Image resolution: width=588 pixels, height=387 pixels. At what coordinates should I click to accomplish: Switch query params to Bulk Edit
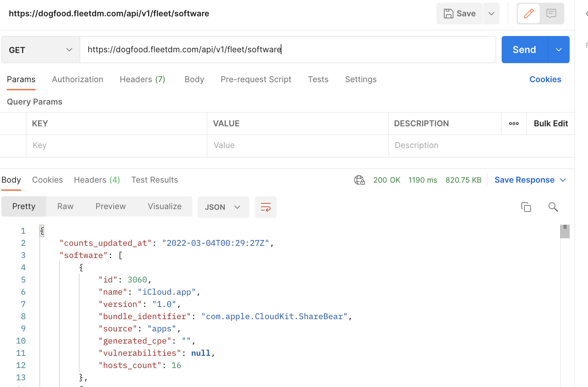tap(551, 124)
